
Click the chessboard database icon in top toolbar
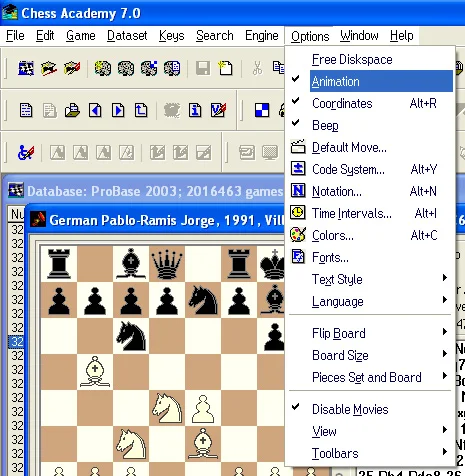click(26, 68)
